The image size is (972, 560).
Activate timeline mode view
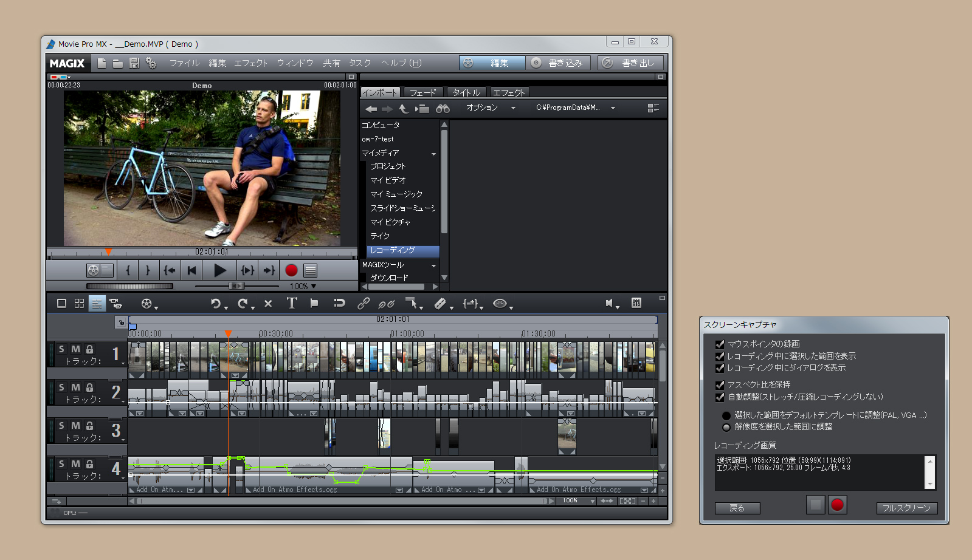97,303
